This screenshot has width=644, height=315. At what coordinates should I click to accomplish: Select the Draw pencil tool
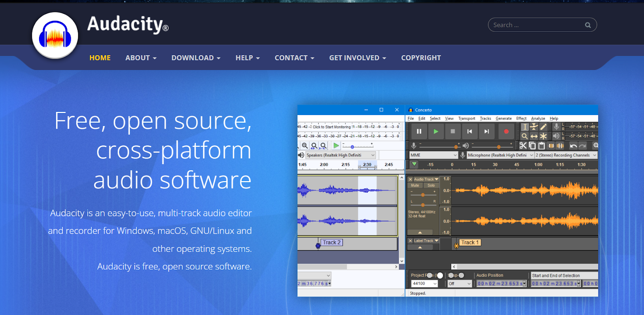click(x=543, y=127)
